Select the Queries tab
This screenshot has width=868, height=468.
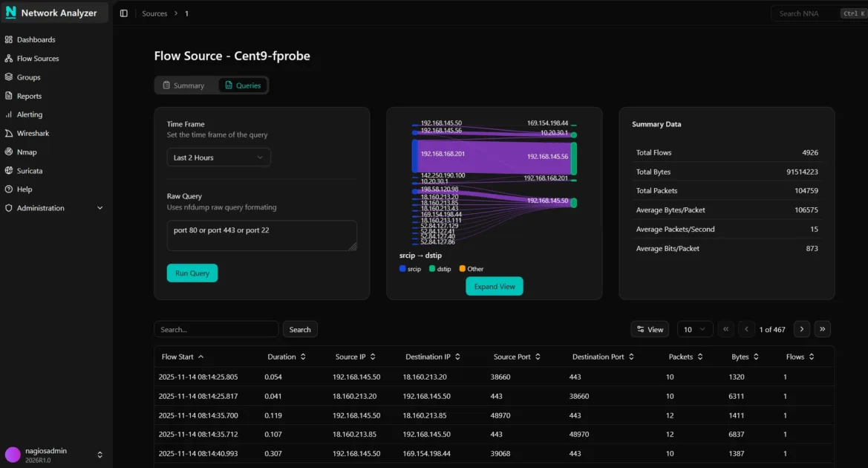pos(243,85)
